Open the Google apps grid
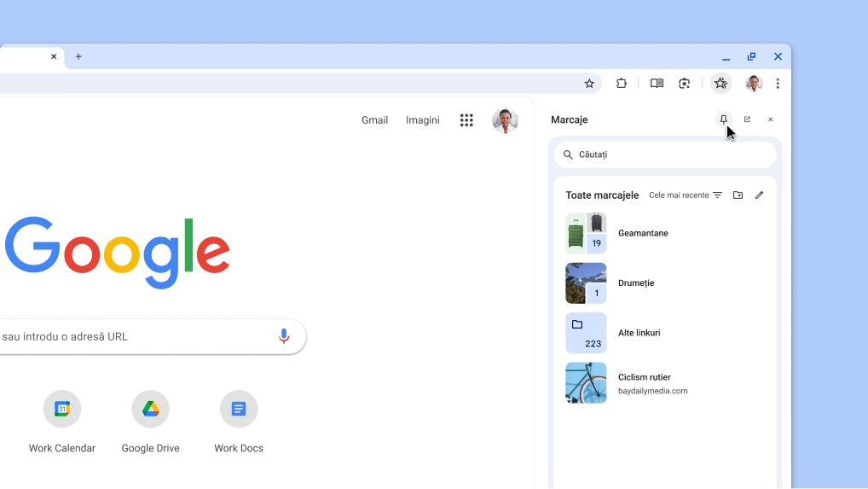The image size is (868, 489). tap(466, 120)
